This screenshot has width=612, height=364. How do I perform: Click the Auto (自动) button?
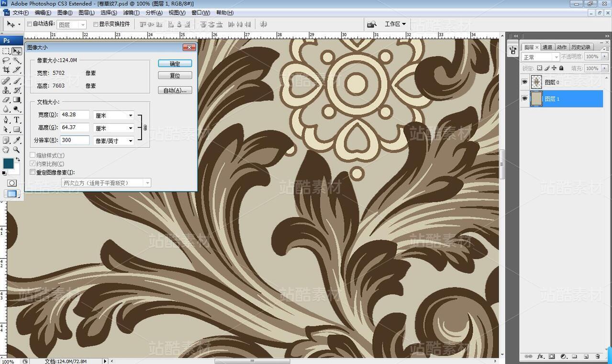(x=175, y=90)
